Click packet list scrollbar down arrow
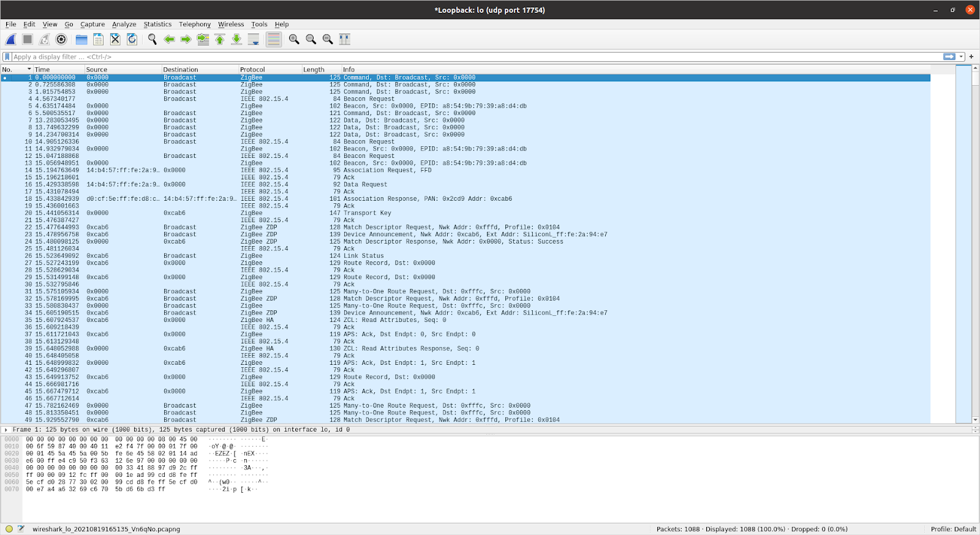The height and width of the screenshot is (535, 980). (x=976, y=420)
